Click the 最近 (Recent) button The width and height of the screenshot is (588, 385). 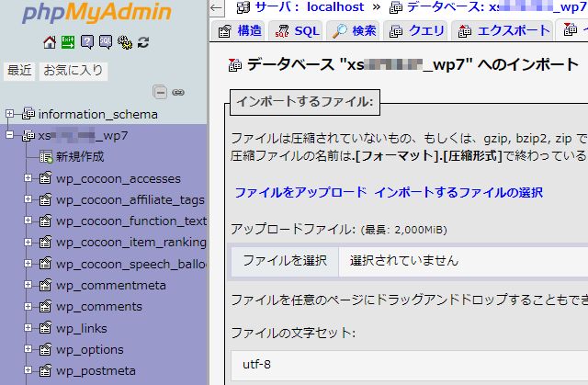20,71
